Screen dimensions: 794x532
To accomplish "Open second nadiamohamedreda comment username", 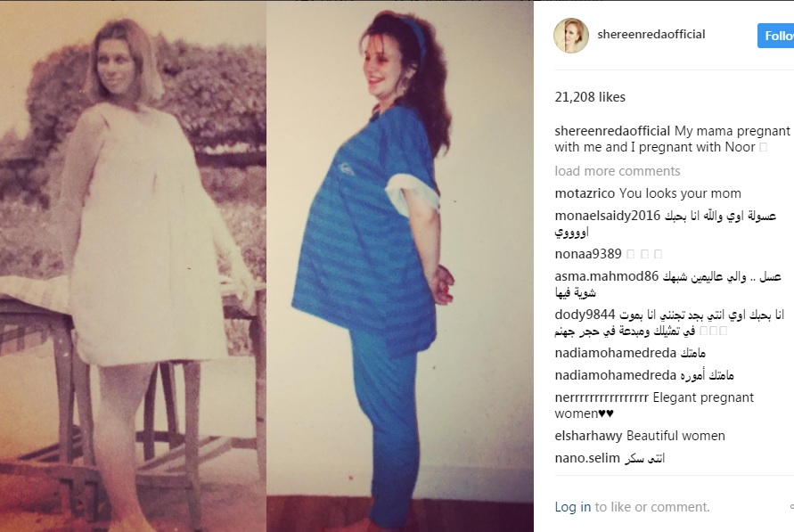I will tap(615, 375).
